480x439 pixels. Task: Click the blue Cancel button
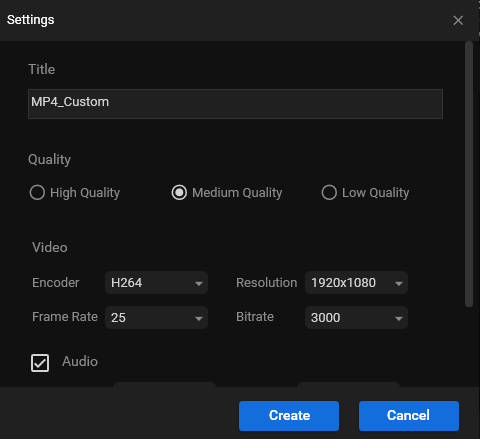coord(409,416)
